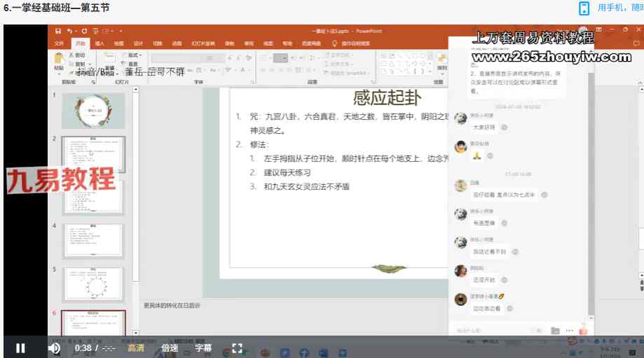The image size is (644, 358).
Task: Click the undo arrow in PowerPoint
Action: coord(70,32)
